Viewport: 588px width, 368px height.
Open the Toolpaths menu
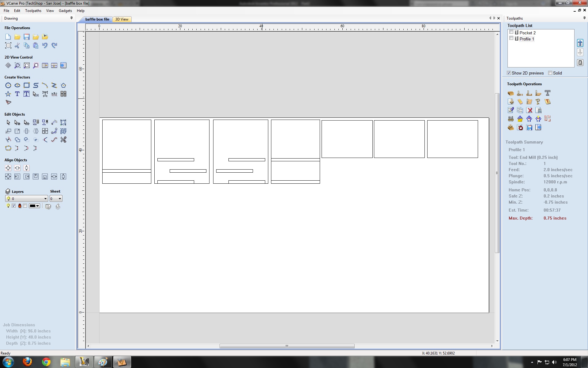[33, 11]
